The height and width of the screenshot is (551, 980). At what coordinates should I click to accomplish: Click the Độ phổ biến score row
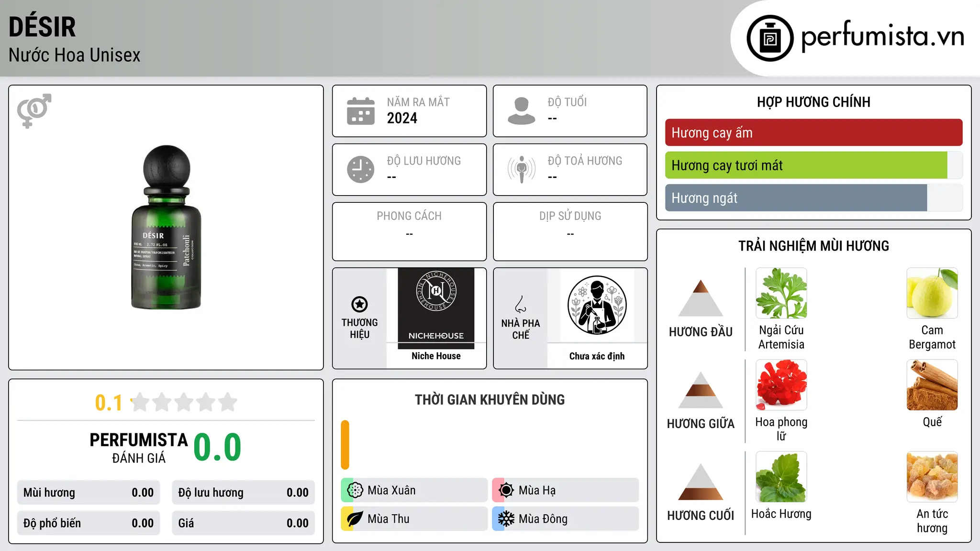[x=89, y=523]
